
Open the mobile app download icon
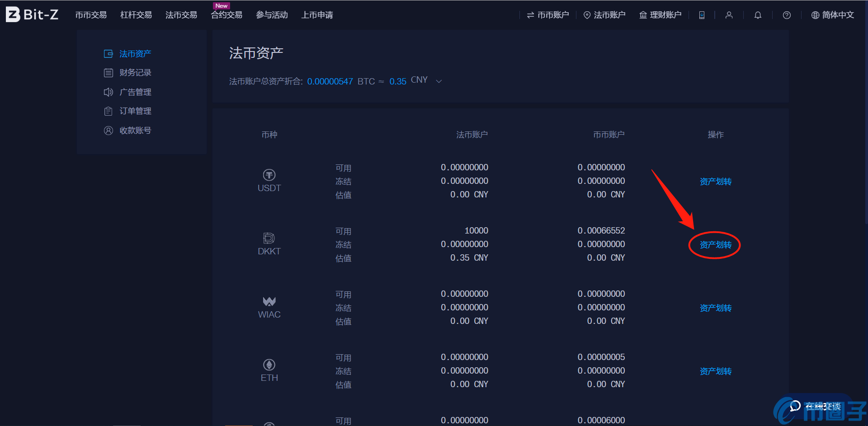tap(702, 15)
